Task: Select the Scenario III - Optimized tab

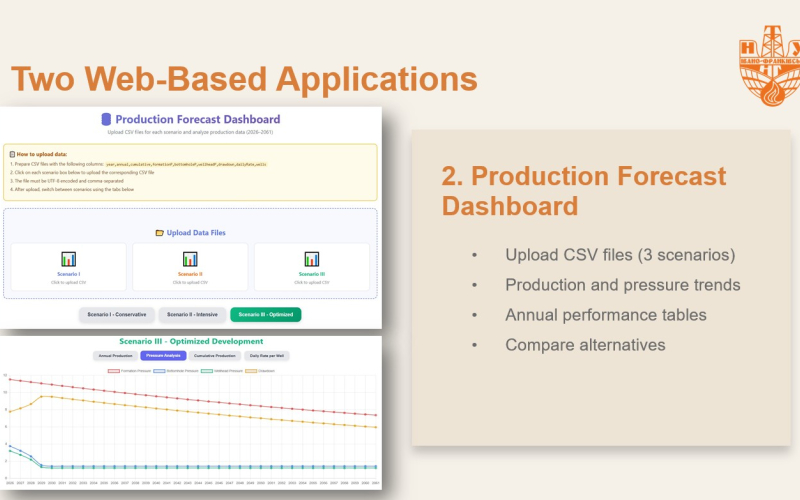Action: click(265, 315)
